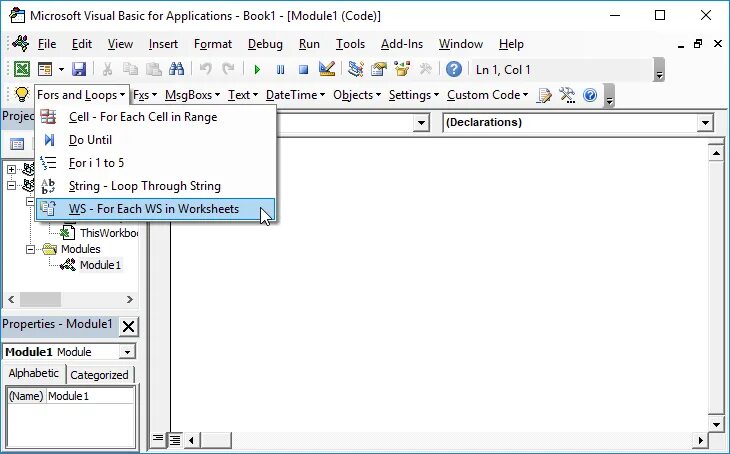Click the Cut scissors icon
The width and height of the screenshot is (730, 454).
point(107,69)
